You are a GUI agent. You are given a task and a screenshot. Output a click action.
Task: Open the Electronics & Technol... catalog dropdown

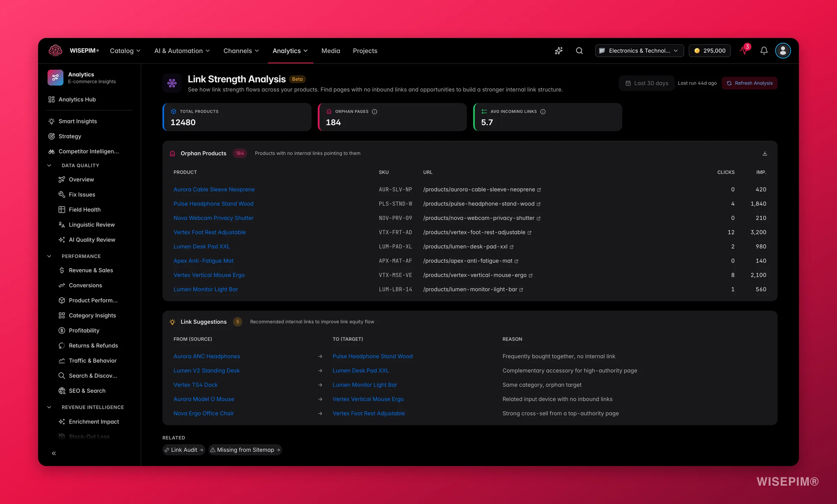point(639,51)
